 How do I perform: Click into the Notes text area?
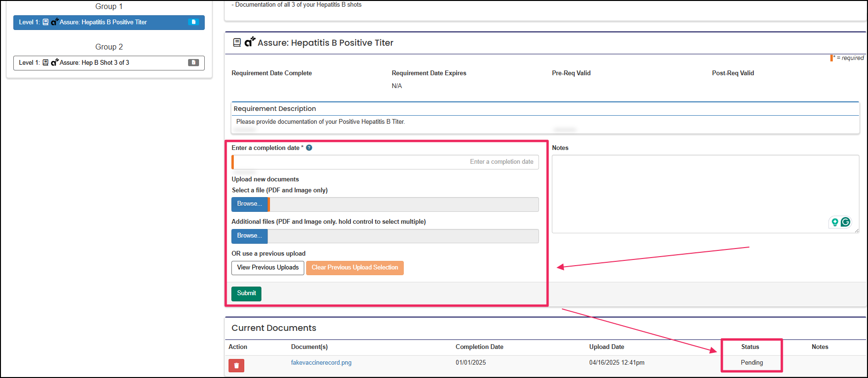(705, 194)
